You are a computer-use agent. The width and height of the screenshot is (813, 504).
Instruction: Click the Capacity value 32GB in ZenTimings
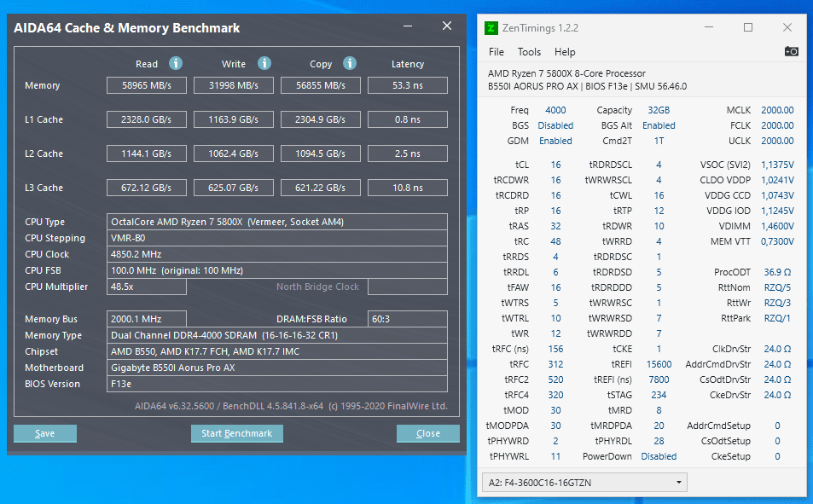coord(659,110)
